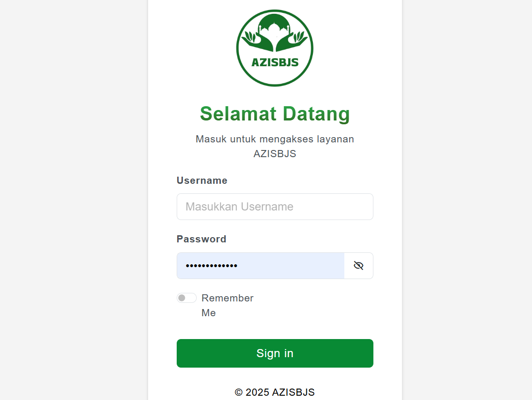Image resolution: width=532 pixels, height=400 pixels.
Task: Click the password dots in the field
Action: (211, 266)
